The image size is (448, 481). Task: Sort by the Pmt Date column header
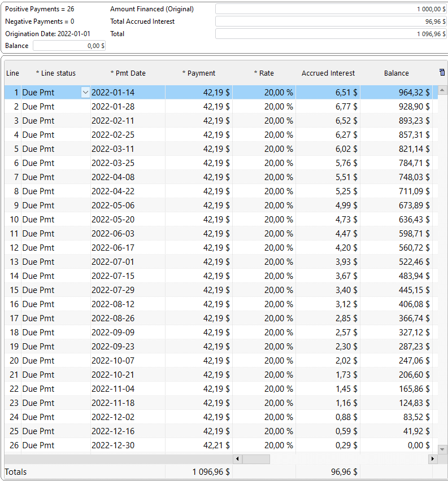[128, 73]
